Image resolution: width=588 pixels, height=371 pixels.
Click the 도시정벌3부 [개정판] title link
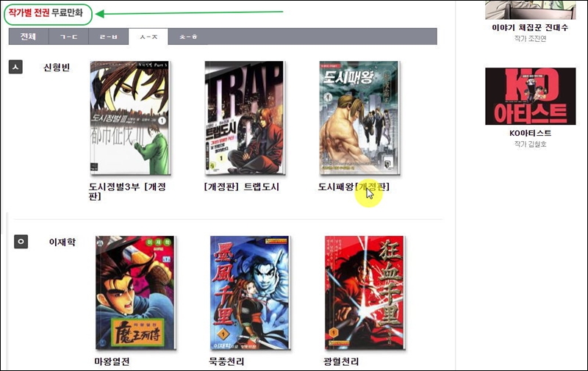click(x=127, y=191)
